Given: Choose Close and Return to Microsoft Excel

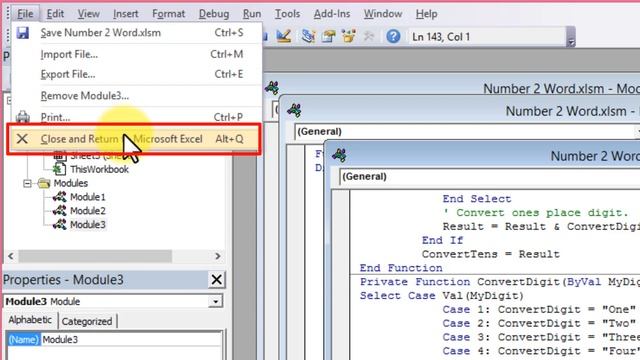Looking at the screenshot, I should click(134, 139).
